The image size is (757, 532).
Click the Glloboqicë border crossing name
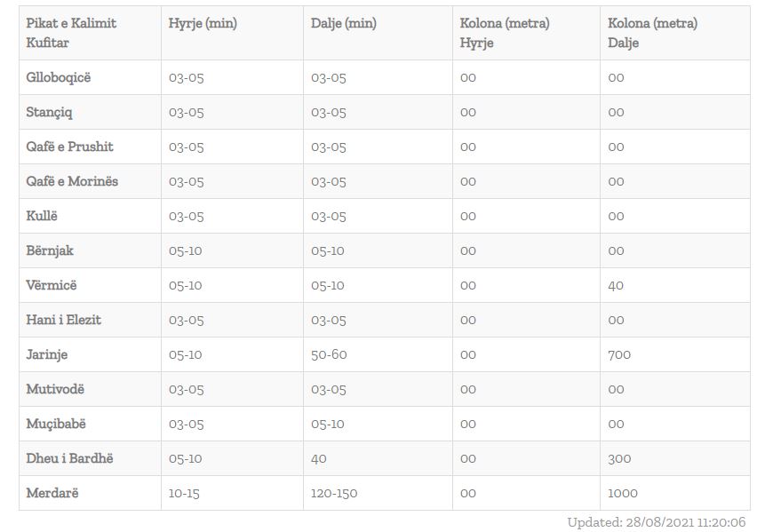59,77
